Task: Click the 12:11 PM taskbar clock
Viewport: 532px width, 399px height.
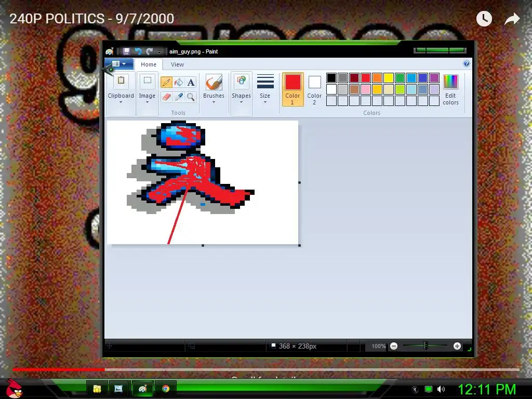Action: pos(487,389)
